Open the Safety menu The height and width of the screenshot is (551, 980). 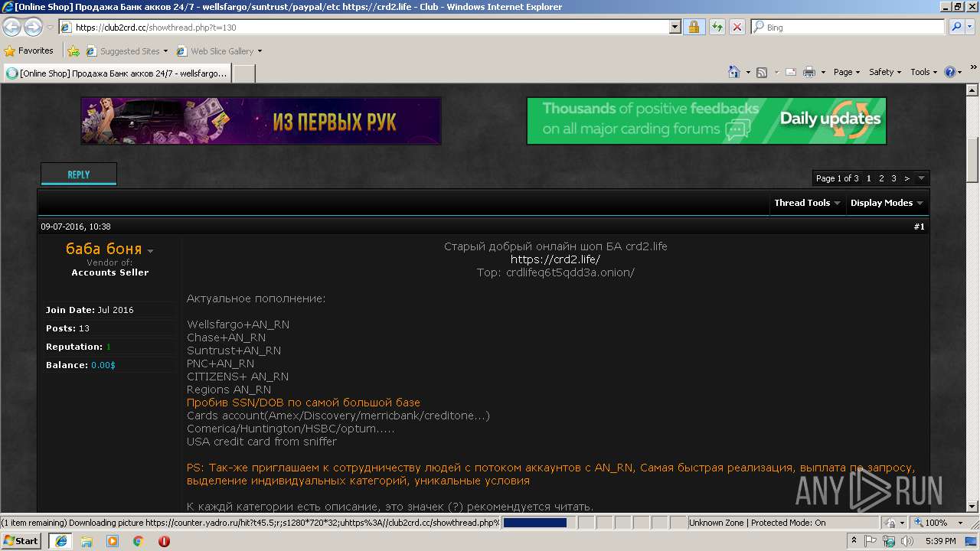(886, 72)
